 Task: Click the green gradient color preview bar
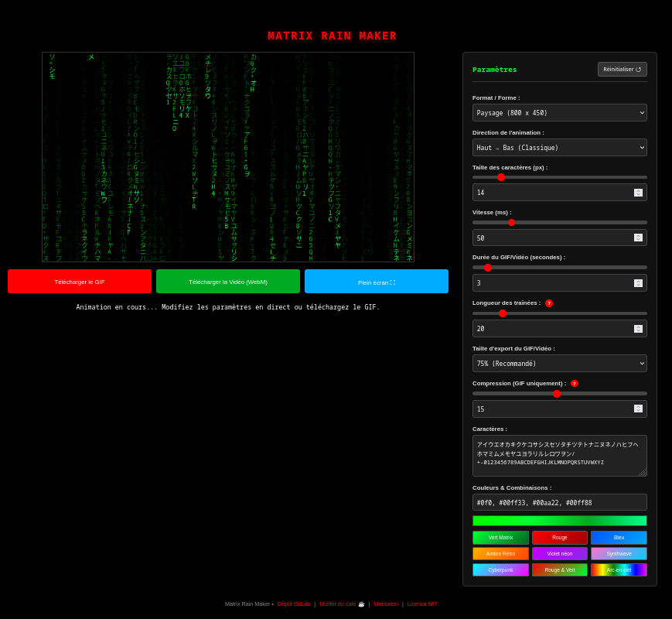[560, 521]
